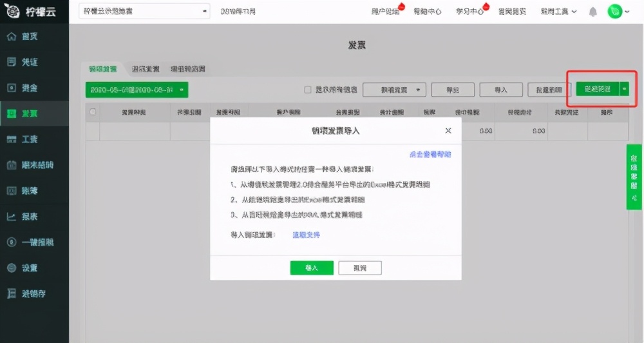Open the 工资 payroll sidebar icon
The width and height of the screenshot is (644, 343).
tap(12, 139)
